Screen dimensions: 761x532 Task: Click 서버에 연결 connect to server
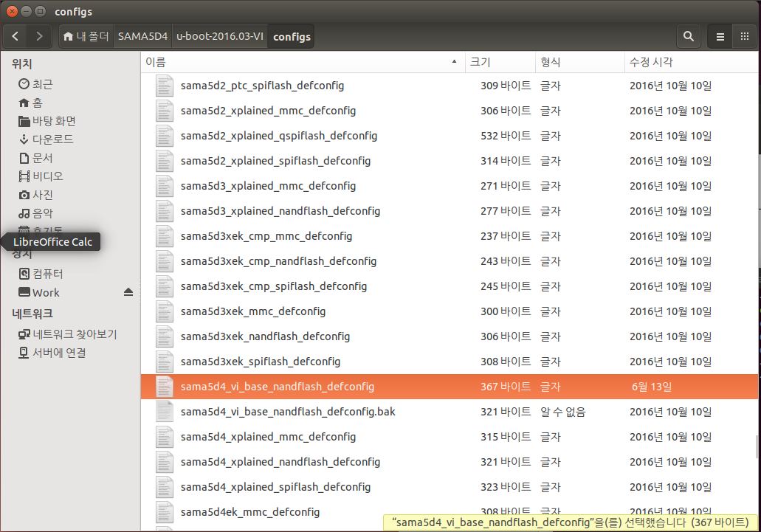(59, 353)
